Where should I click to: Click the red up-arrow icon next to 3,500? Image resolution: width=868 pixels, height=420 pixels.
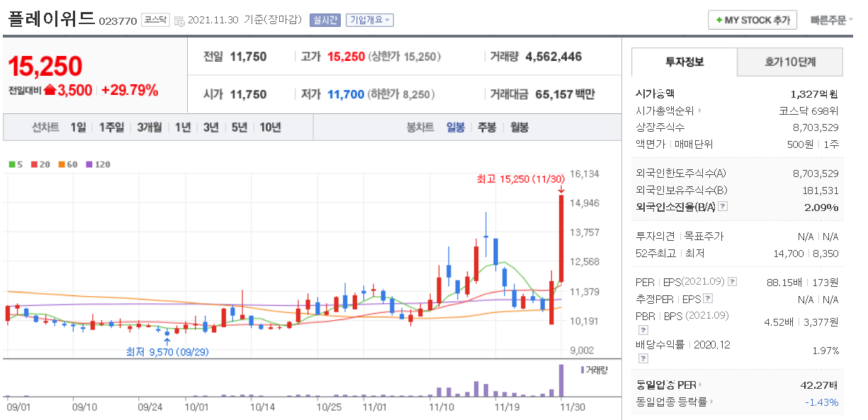(50, 90)
